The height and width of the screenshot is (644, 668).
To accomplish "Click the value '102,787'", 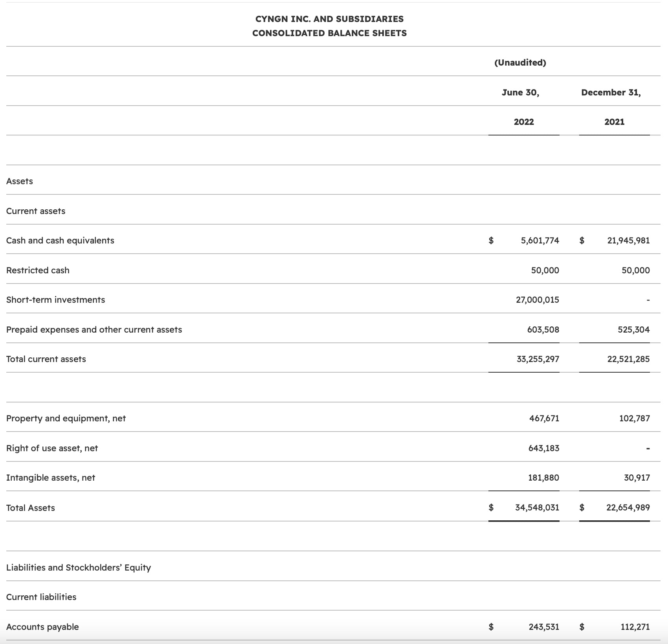I will click(x=635, y=418).
